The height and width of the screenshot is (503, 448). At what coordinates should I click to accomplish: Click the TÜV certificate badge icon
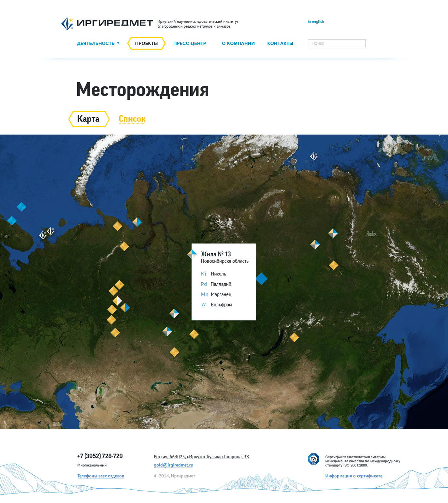[313, 459]
